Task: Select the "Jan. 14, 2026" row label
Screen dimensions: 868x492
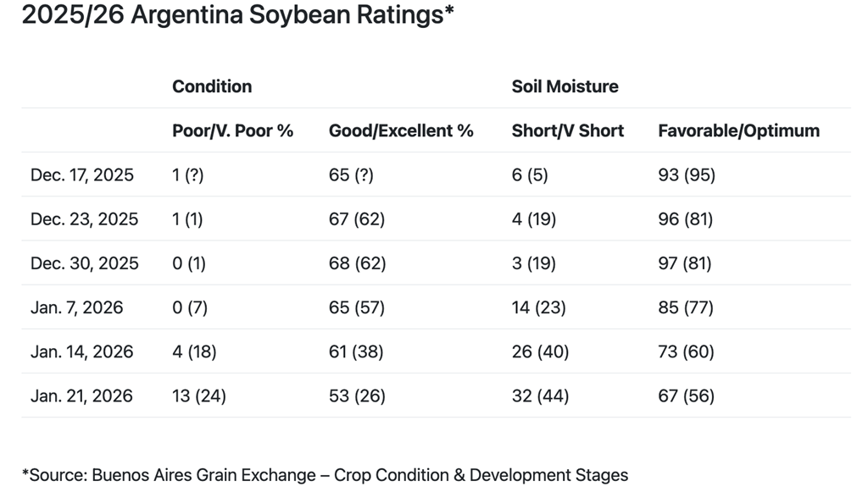Action: (81, 351)
